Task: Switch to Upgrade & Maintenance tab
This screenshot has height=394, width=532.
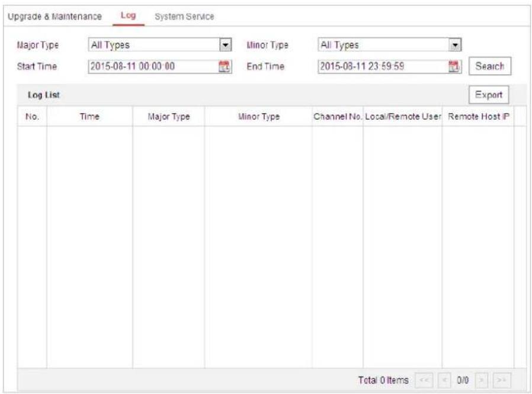Action: [x=55, y=16]
